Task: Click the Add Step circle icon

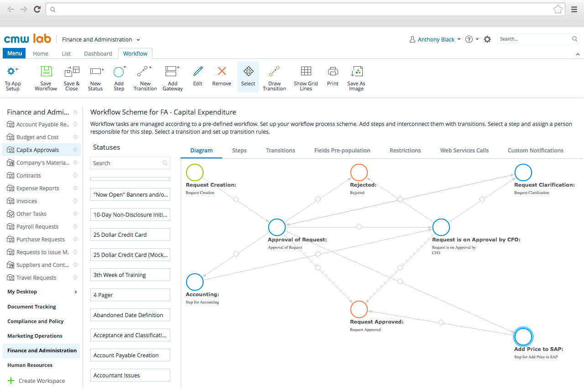Action: pos(119,72)
